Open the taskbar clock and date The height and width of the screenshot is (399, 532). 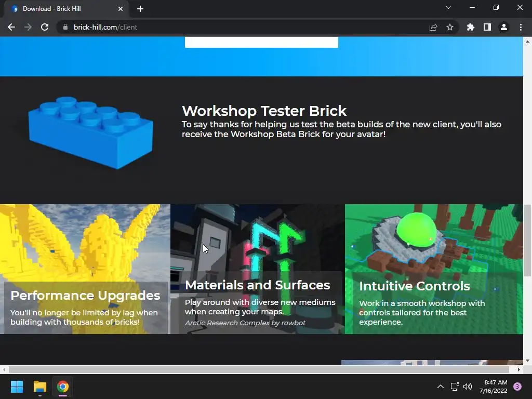(494, 387)
